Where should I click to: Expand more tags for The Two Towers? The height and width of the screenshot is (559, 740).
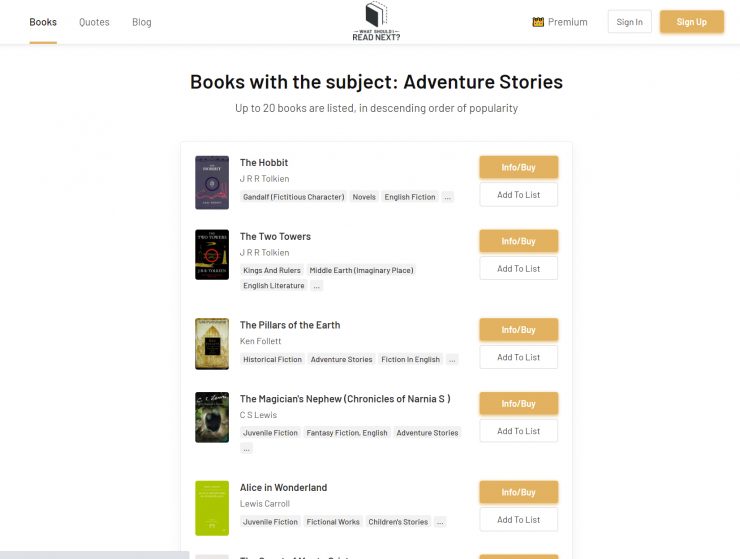tap(317, 286)
